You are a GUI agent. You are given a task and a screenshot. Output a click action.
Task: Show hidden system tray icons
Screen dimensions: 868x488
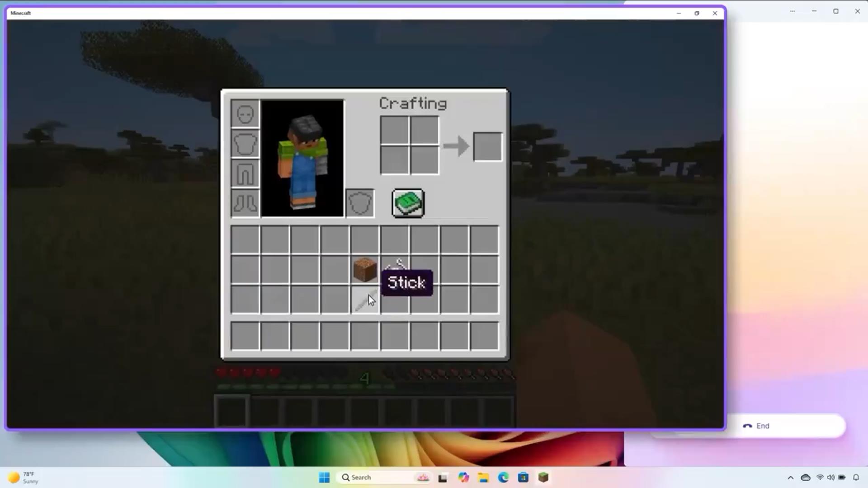(x=790, y=478)
